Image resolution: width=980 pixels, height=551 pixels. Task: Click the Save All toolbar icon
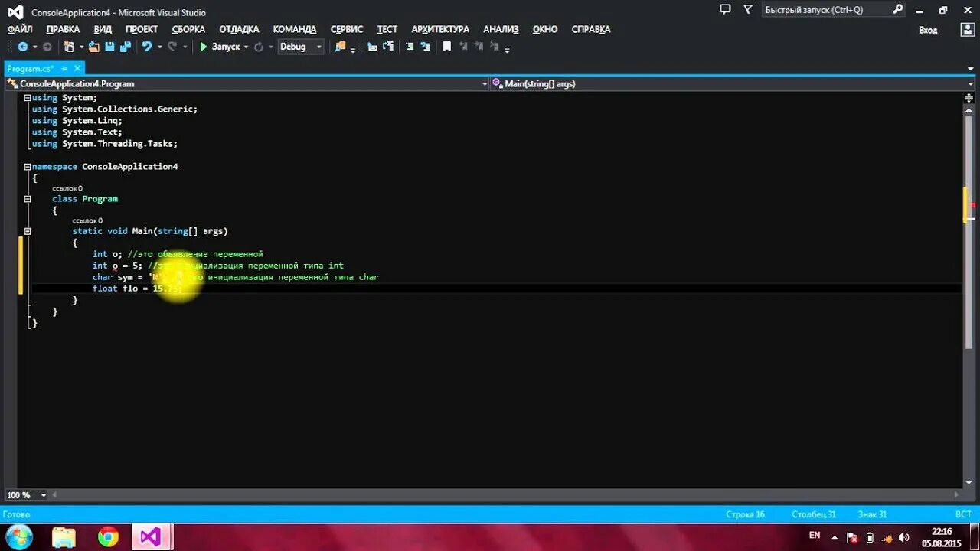[x=125, y=47]
